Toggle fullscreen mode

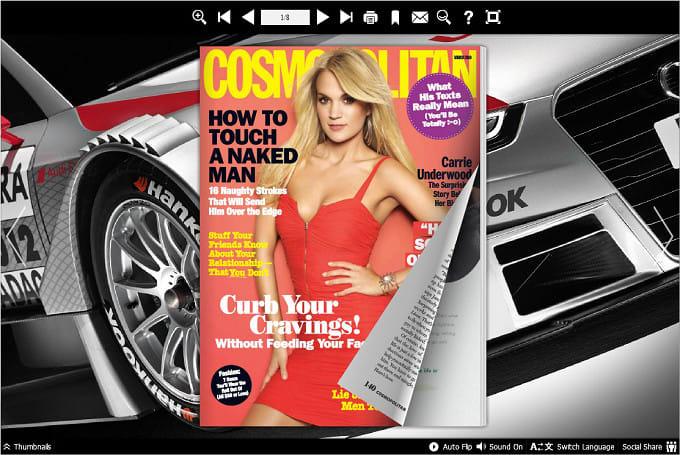493,17
